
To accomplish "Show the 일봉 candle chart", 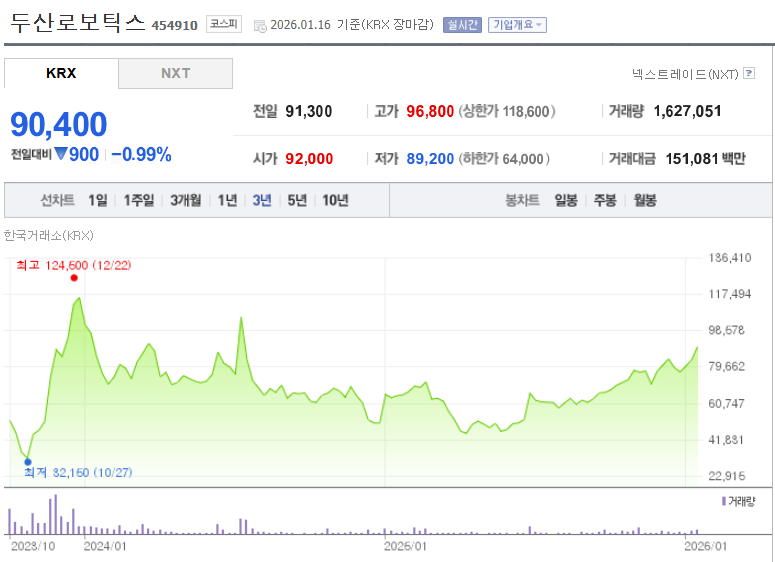I will click(x=565, y=200).
